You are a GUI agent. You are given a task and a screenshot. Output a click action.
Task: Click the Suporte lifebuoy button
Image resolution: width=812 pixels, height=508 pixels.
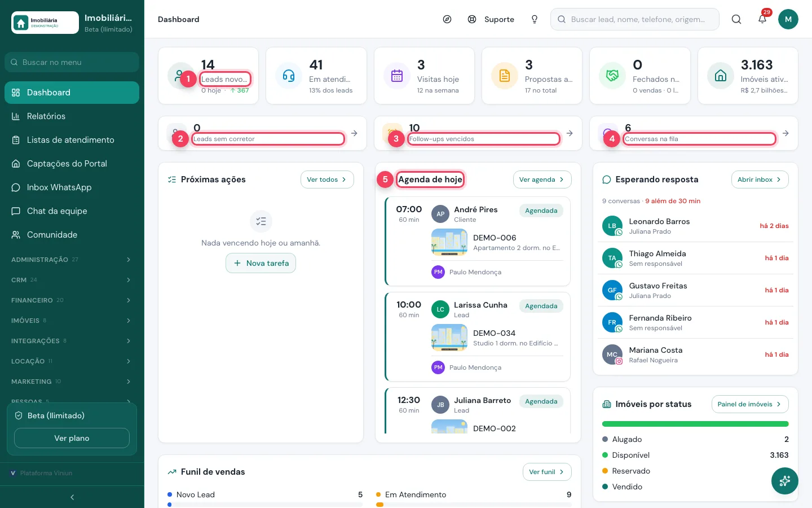[x=491, y=19]
